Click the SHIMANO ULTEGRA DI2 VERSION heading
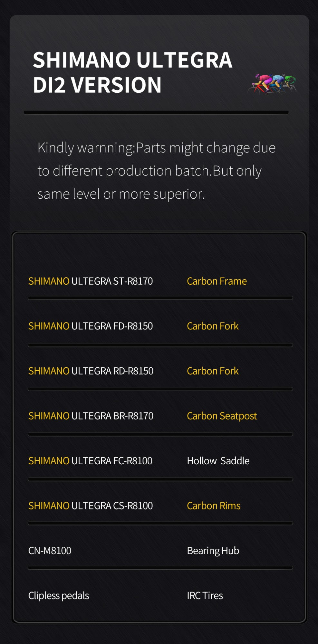Screen dimensions: 318x644 pyautogui.click(x=132, y=72)
